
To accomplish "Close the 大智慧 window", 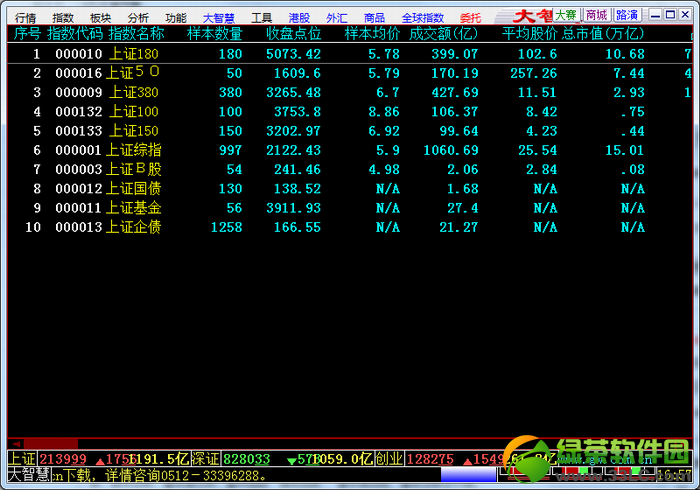I will click(685, 15).
